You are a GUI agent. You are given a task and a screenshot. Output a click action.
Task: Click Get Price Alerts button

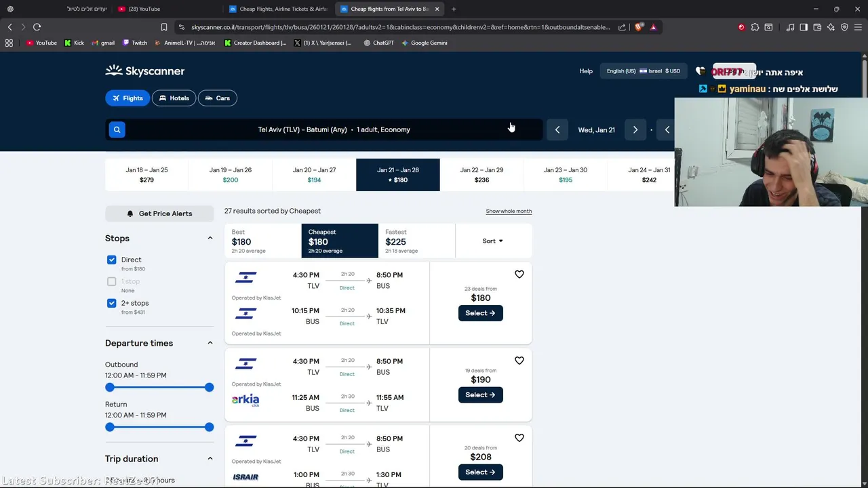(159, 213)
